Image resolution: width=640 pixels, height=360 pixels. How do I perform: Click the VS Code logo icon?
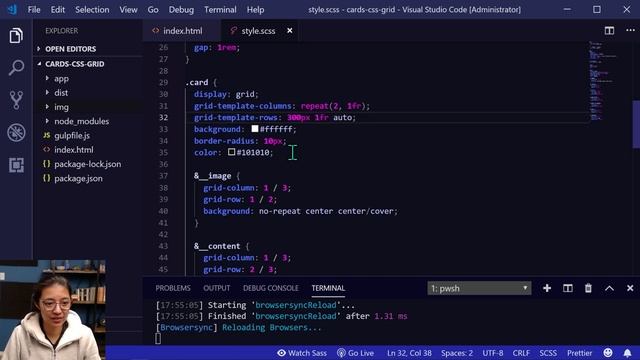[x=12, y=9]
